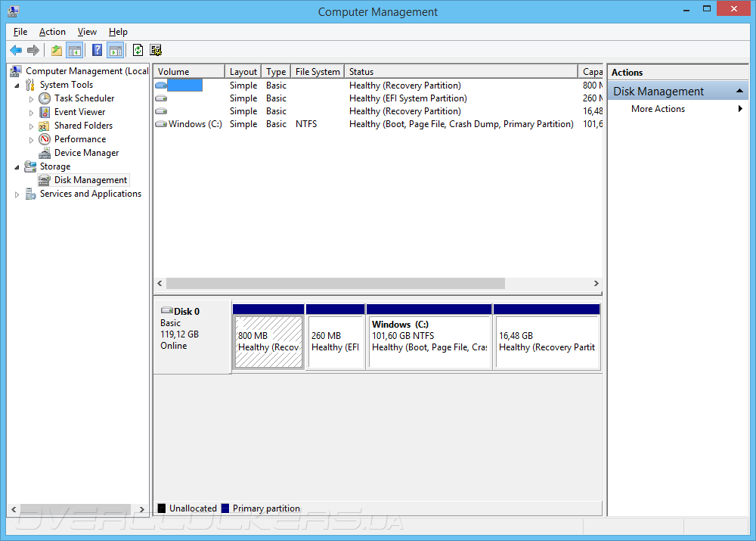This screenshot has height=541, width=756.
Task: Click the Storage node icon
Action: [30, 166]
